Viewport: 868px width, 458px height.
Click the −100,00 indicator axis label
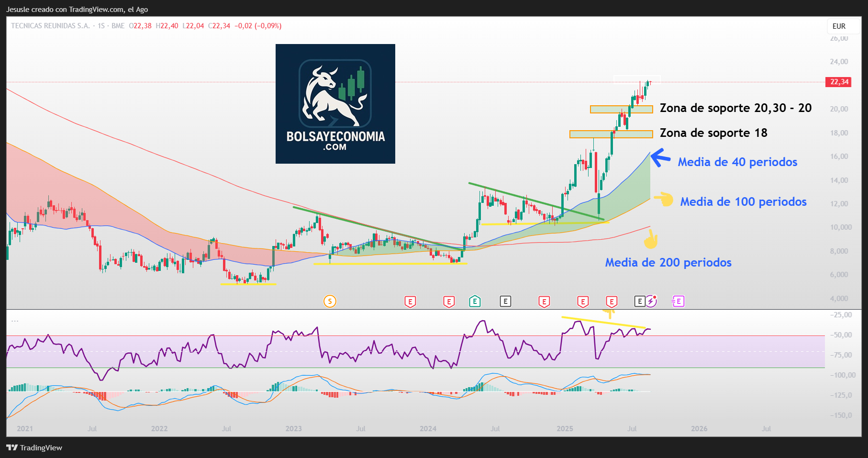click(x=842, y=375)
